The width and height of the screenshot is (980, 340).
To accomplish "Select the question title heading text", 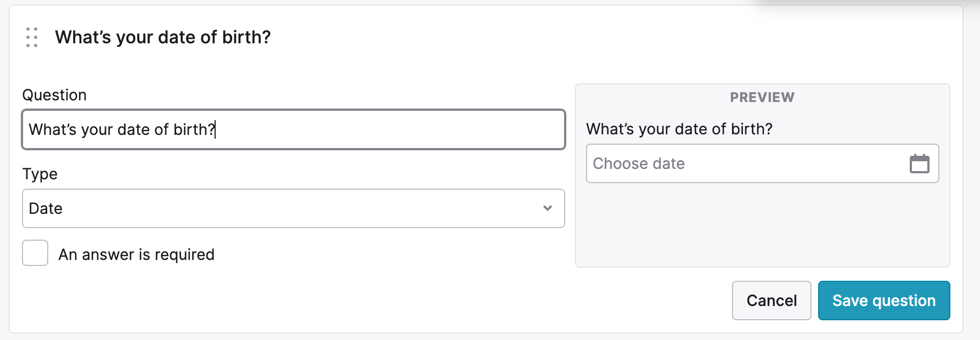I will [163, 37].
